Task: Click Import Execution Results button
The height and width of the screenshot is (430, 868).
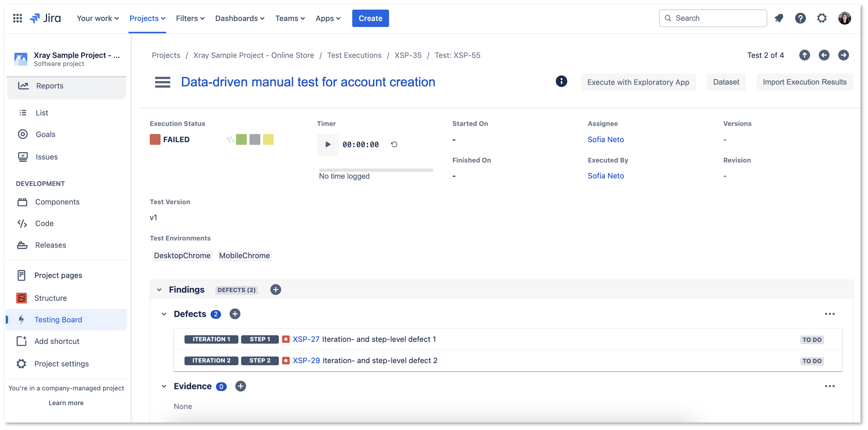Action: point(804,82)
